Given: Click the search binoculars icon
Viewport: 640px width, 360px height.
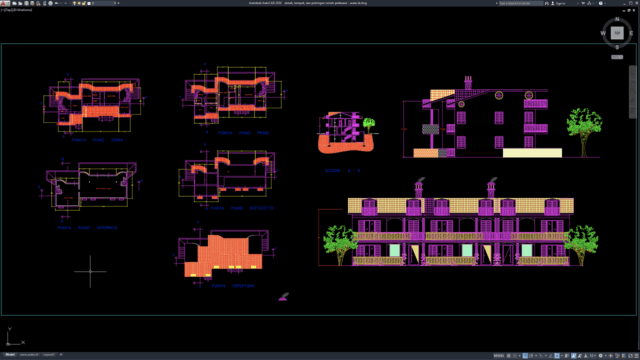Looking at the screenshot, I should coord(547,3).
